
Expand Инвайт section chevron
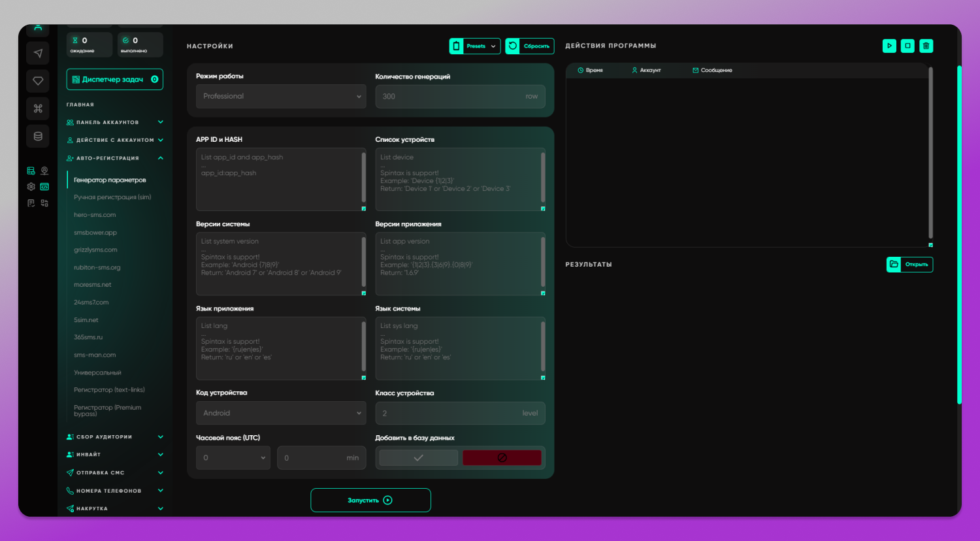(x=161, y=455)
